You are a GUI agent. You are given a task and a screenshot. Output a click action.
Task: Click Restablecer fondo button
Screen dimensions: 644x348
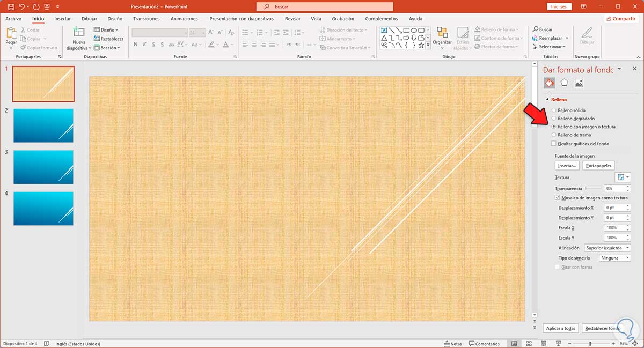tap(602, 328)
